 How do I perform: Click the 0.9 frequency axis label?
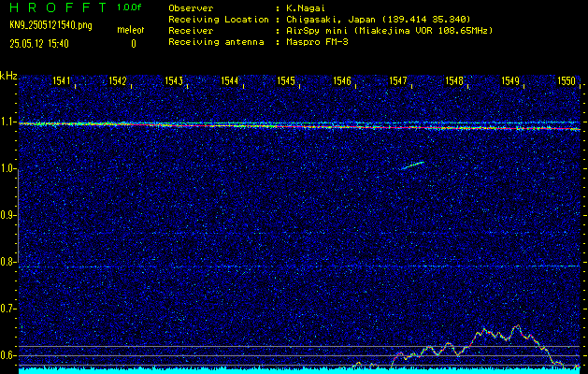coord(7,215)
